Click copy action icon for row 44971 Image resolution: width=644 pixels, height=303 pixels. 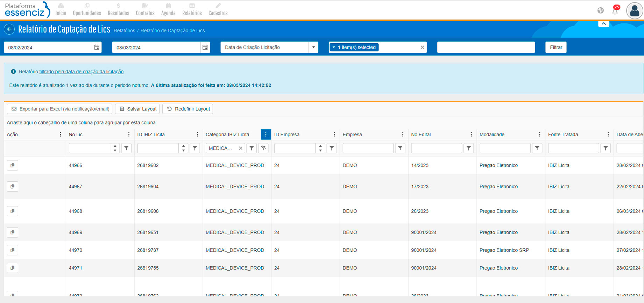[13, 268]
